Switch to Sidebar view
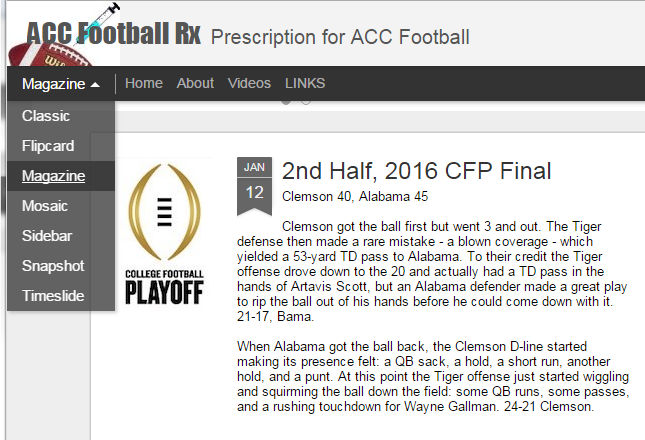Viewport: 645px width, 440px height. pyautogui.click(x=47, y=236)
